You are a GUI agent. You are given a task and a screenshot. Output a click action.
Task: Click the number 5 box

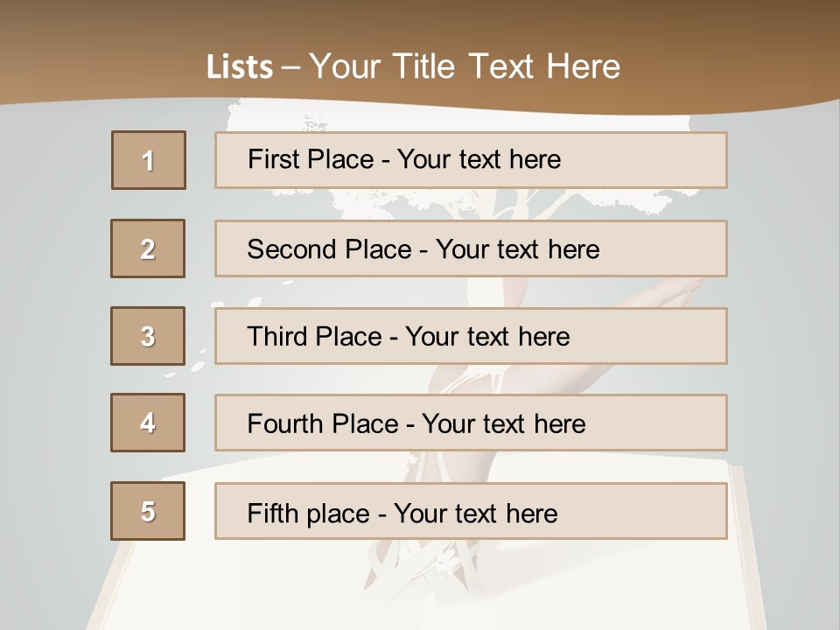point(148,510)
